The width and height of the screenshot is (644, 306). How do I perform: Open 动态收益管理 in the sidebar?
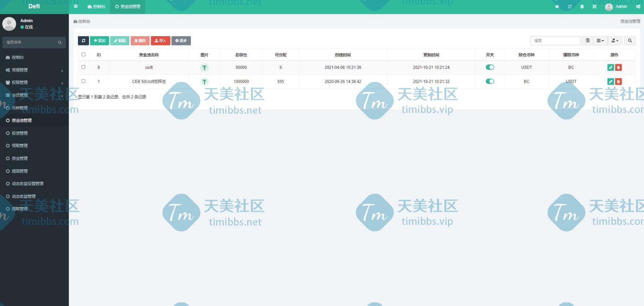[x=34, y=196]
